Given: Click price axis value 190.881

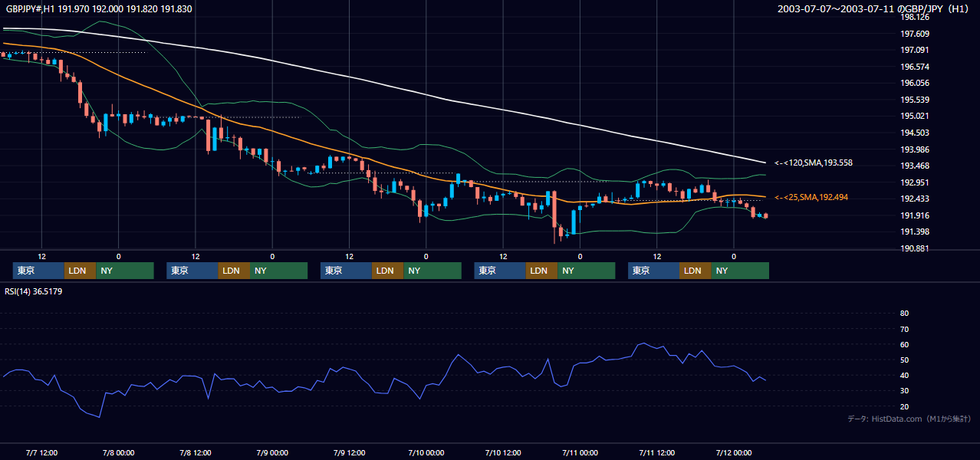Looking at the screenshot, I should pos(916,248).
